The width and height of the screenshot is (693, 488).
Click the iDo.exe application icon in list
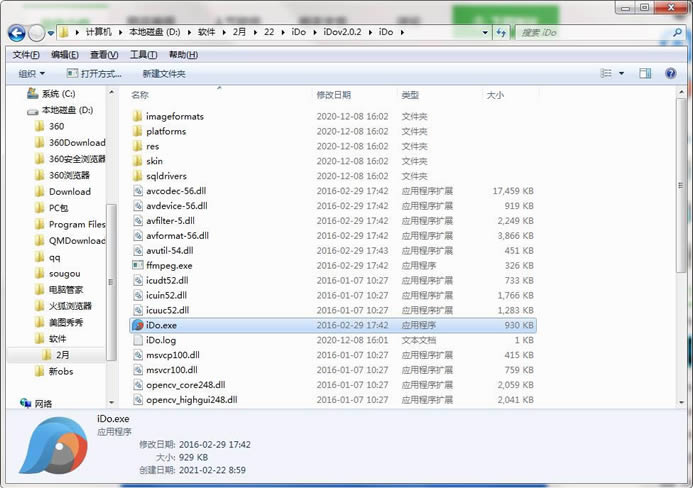pos(138,325)
